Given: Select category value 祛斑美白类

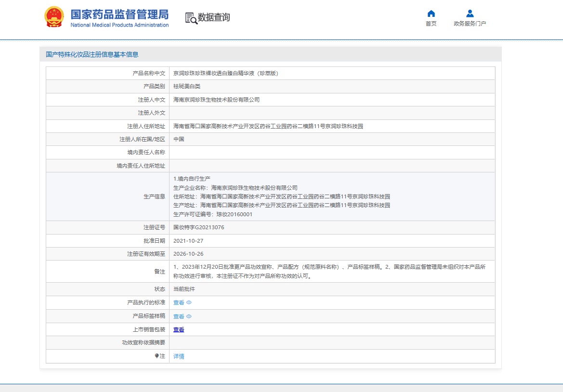Looking at the screenshot, I should tap(187, 87).
